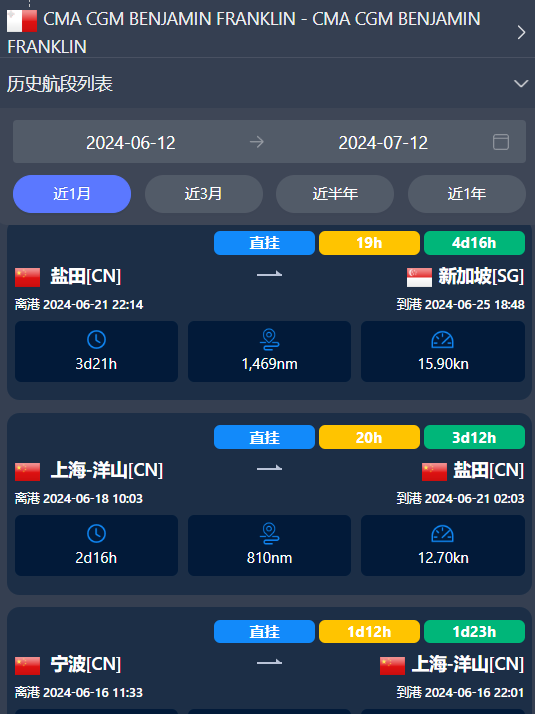Select the 近1年 time range filter
535x714 pixels.
point(467,194)
